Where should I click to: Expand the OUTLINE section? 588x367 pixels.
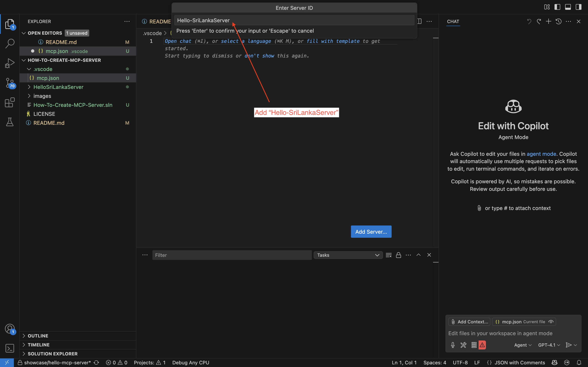click(38, 336)
